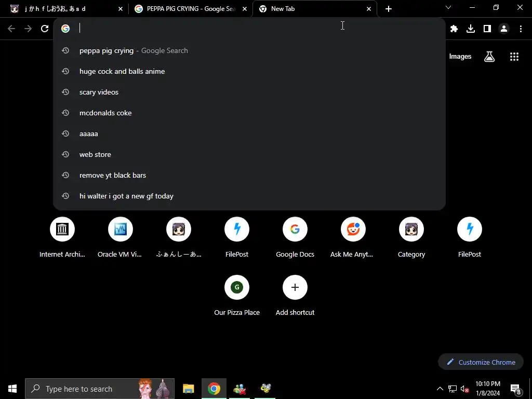Open the Downloads icon in toolbar

click(x=471, y=29)
